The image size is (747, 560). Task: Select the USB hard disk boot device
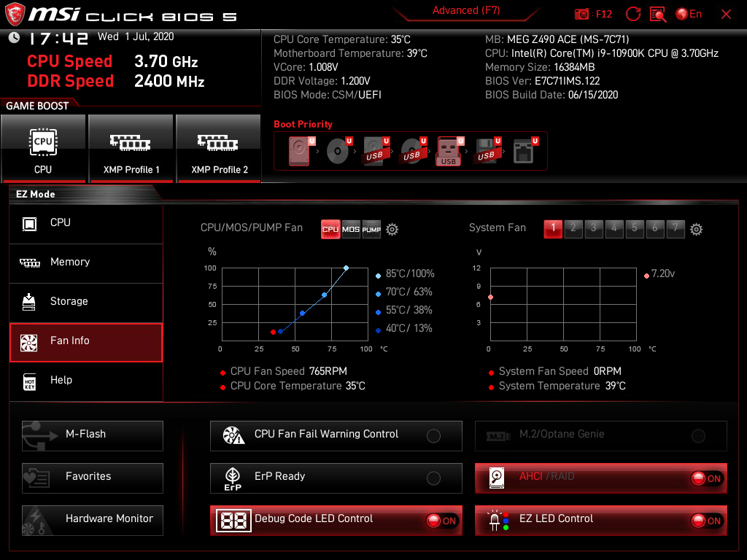click(376, 151)
